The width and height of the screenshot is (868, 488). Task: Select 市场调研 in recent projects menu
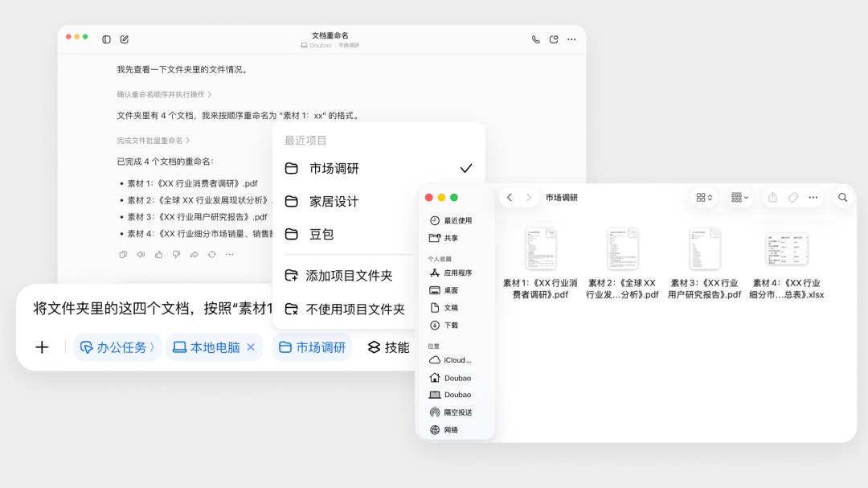tap(379, 168)
